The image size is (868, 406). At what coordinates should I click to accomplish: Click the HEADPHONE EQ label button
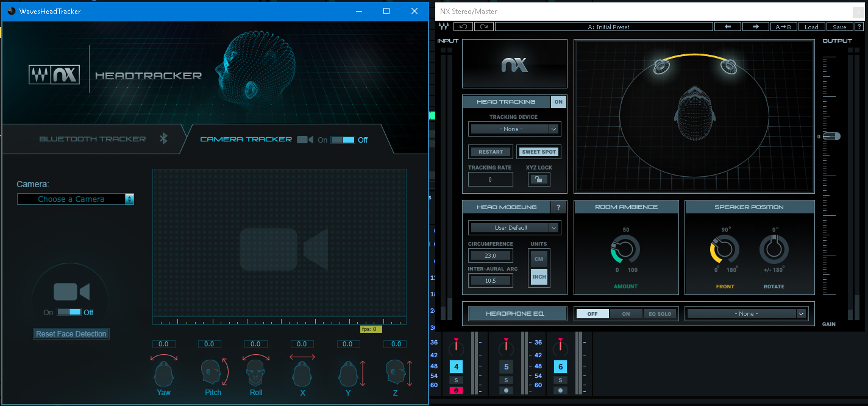(518, 314)
